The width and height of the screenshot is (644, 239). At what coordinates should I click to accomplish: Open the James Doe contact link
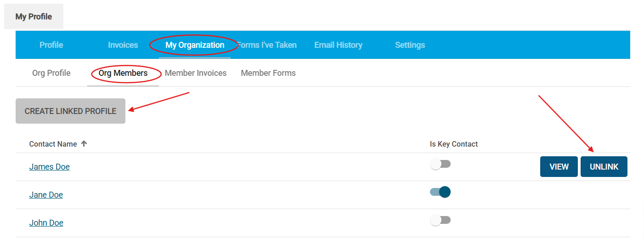pyautogui.click(x=50, y=167)
